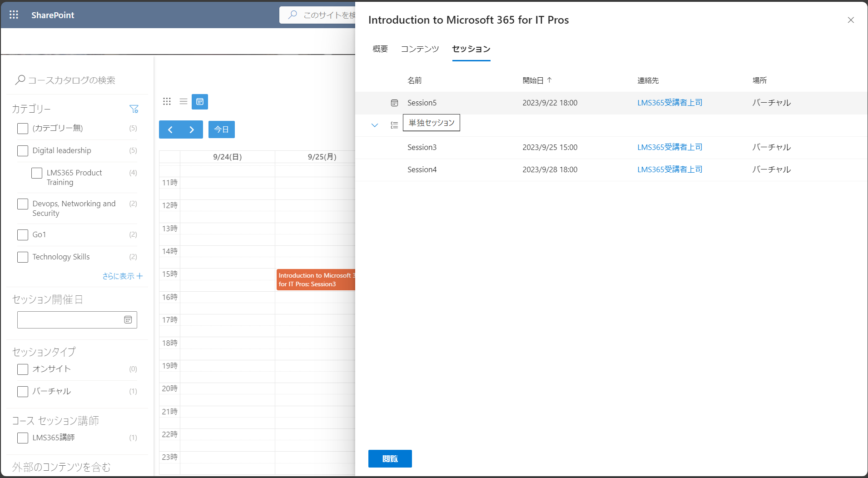Click the 15時 time label
The image size is (868, 478).
(x=170, y=274)
